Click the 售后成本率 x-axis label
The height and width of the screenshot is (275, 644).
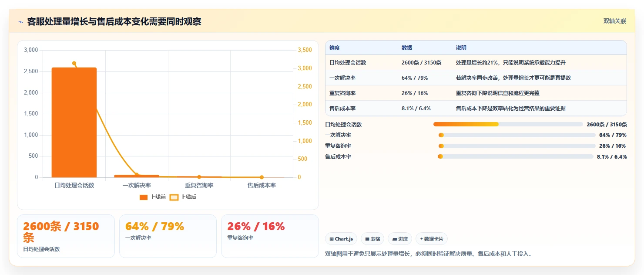(x=262, y=185)
